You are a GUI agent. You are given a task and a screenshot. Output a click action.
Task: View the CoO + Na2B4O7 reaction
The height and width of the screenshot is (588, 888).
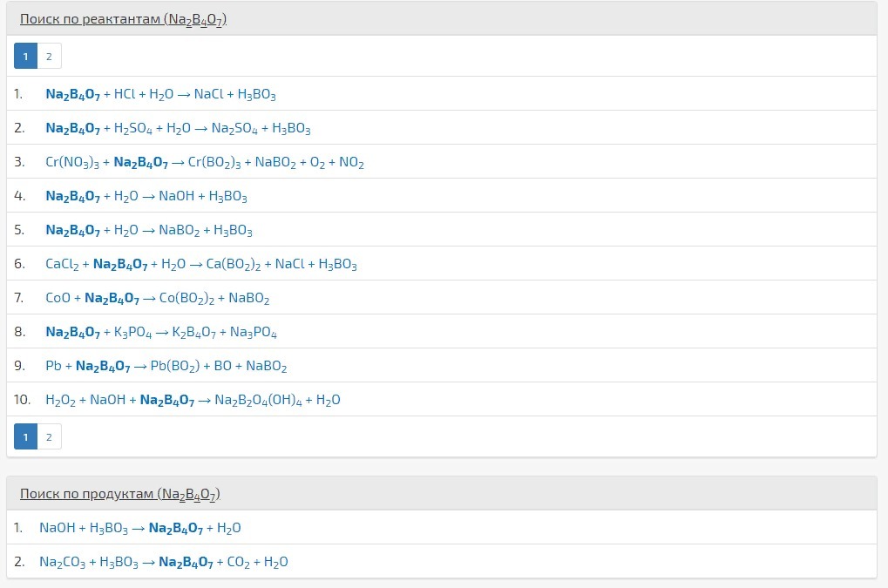pos(158,298)
